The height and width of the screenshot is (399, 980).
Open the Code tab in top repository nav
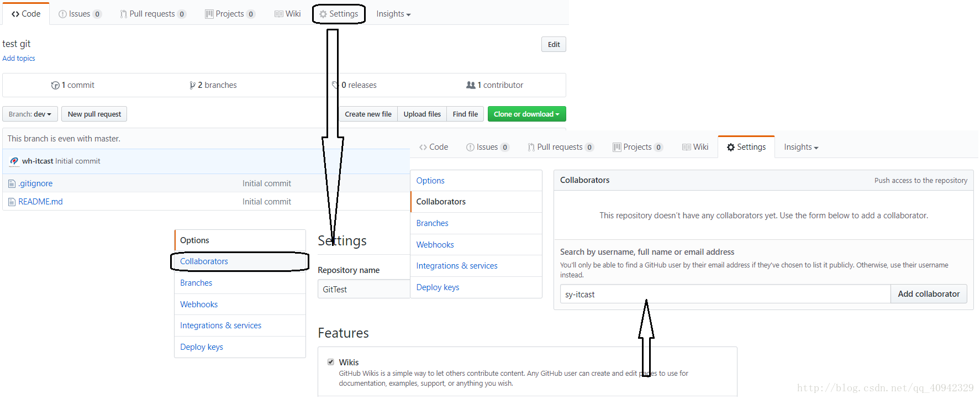26,14
